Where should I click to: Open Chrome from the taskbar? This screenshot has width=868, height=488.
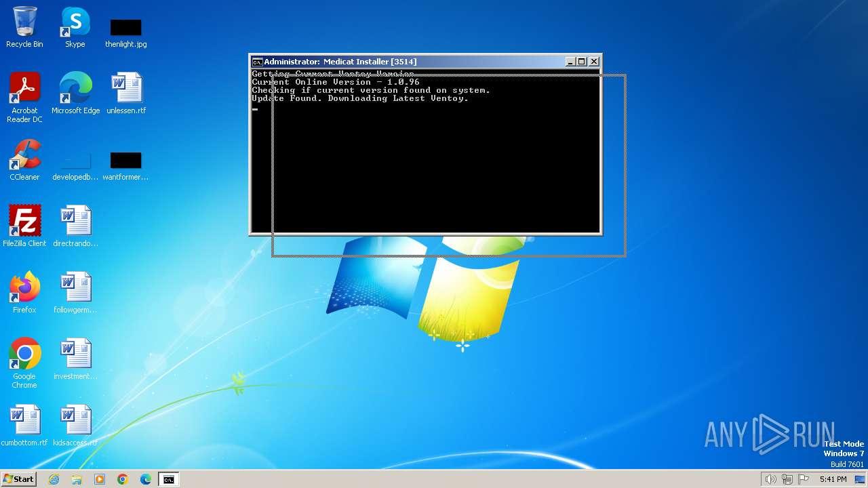(123, 479)
